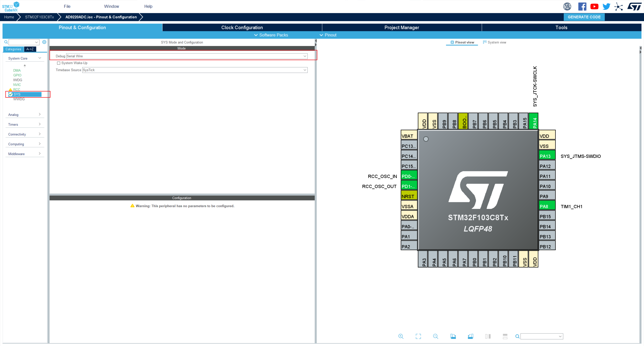
Task: Select RCC in the System Core list
Action: 16,89
